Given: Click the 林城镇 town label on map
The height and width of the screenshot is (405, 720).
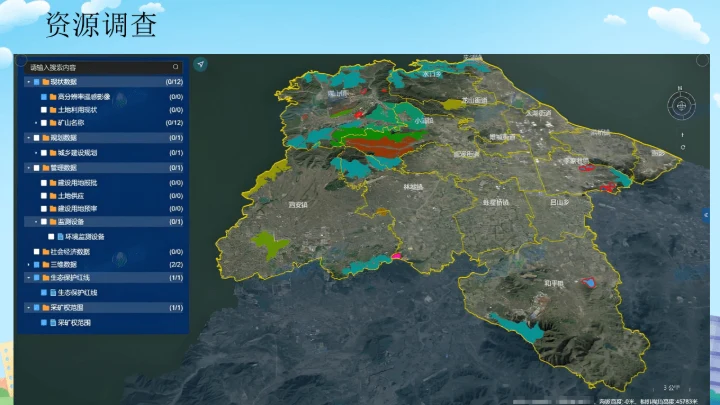Looking at the screenshot, I should pos(412,186).
